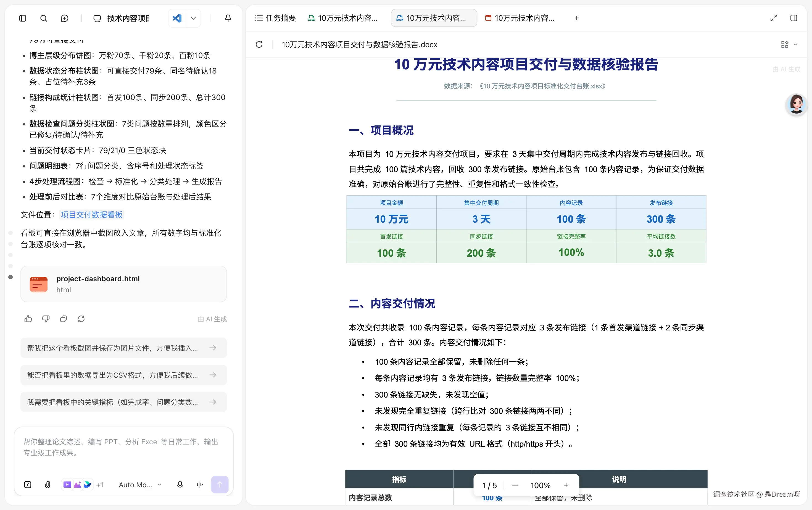
Task: Open the Auto Mo... model dropdown
Action: (x=140, y=485)
